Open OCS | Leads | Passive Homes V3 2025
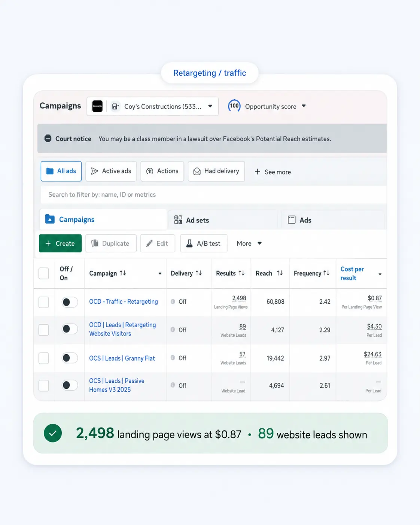 pos(117,385)
